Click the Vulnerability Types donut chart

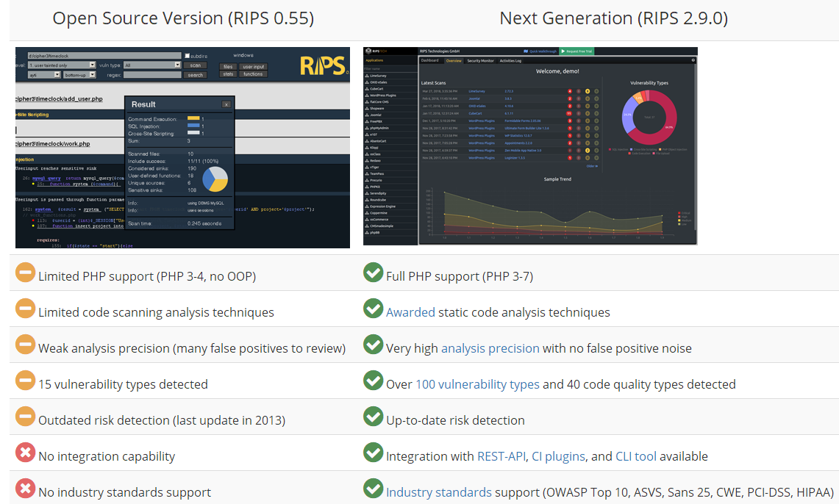[649, 118]
